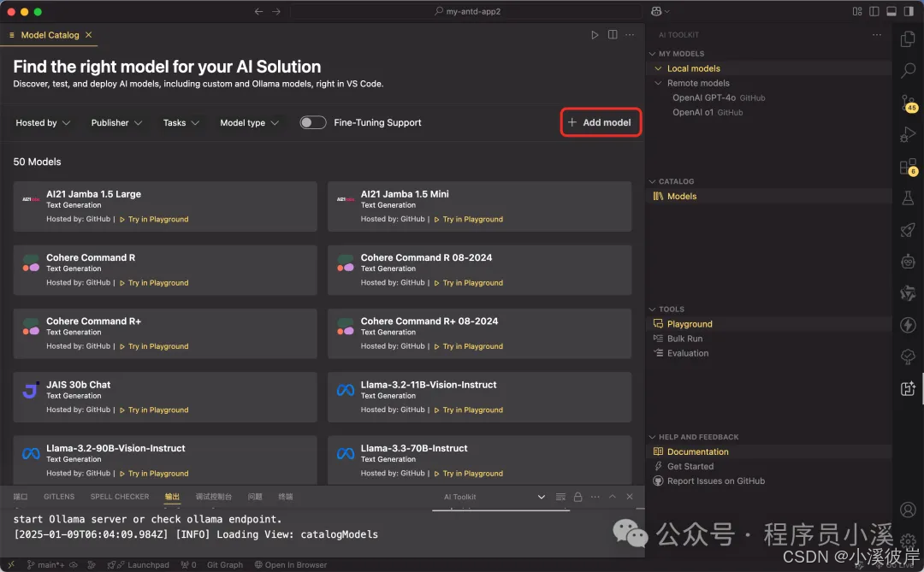Open the Model type filter dropdown
The image size is (924, 572).
pos(249,122)
